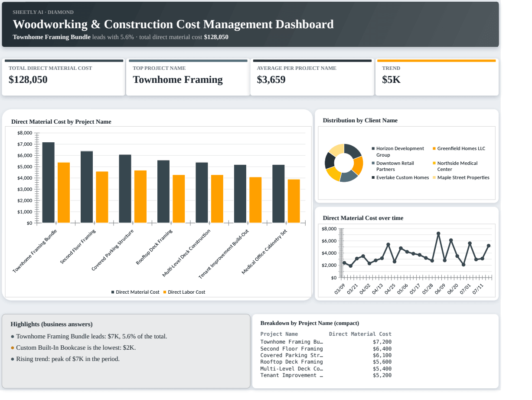Click Multi-Level Deck Construction dark bar

202,193
